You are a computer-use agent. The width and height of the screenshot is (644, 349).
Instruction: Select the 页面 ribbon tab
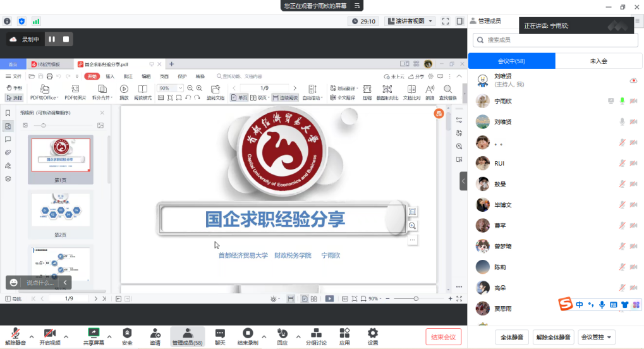tap(164, 76)
